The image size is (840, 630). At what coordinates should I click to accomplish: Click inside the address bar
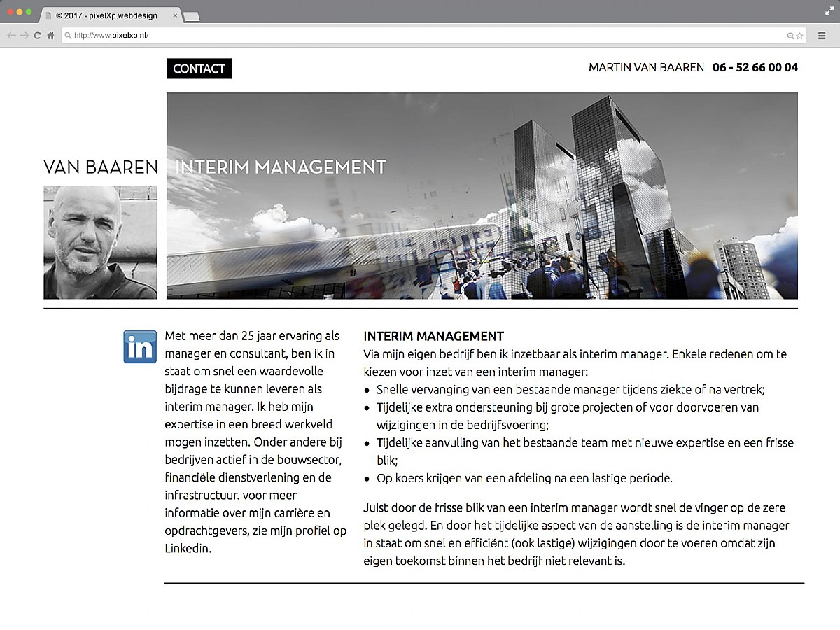pyautogui.click(x=280, y=35)
